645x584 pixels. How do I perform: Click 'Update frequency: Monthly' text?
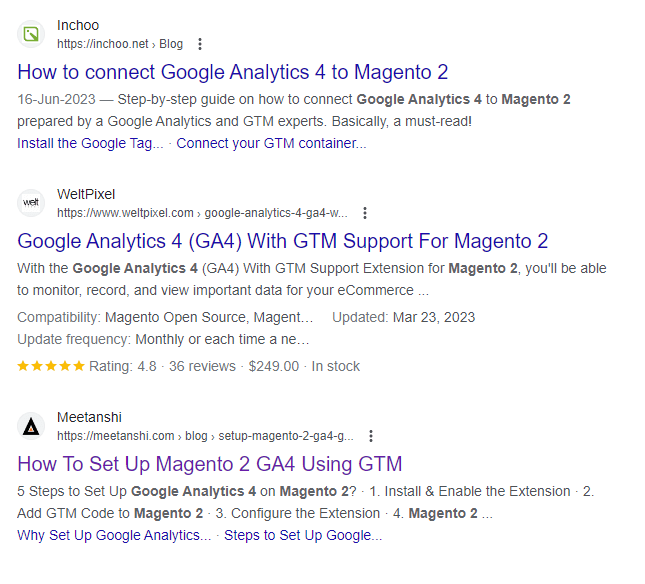[x=163, y=340]
